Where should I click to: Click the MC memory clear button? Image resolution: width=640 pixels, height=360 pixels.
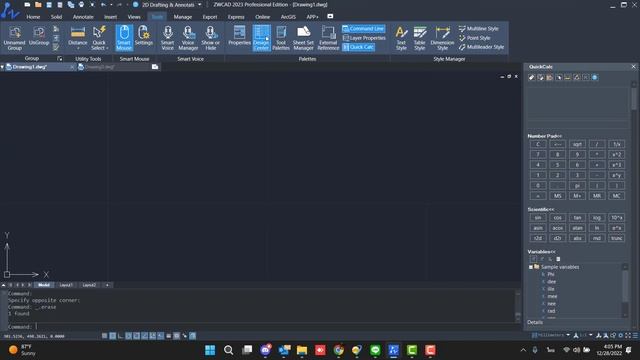pos(616,196)
